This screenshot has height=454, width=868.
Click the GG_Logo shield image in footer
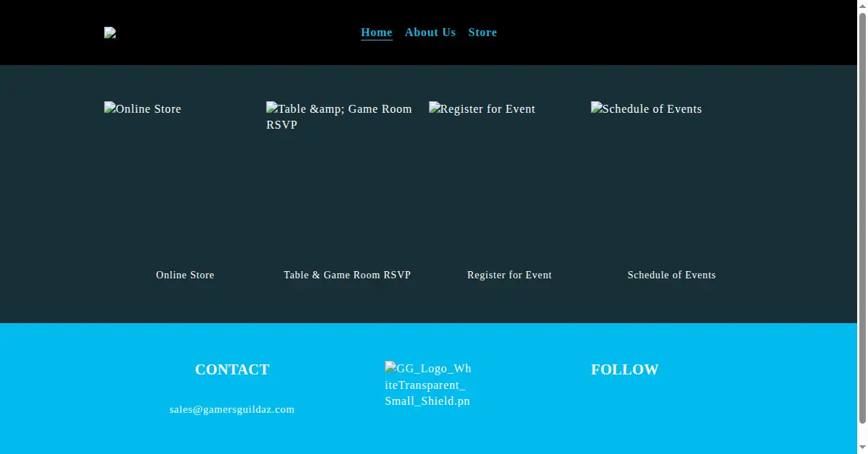pos(428,385)
